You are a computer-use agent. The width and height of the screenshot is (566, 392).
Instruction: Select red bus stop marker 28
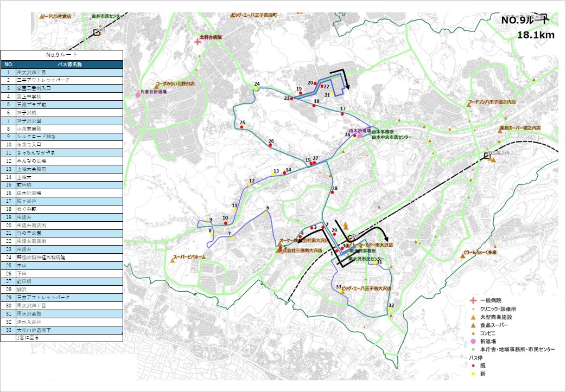pyautogui.click(x=332, y=192)
